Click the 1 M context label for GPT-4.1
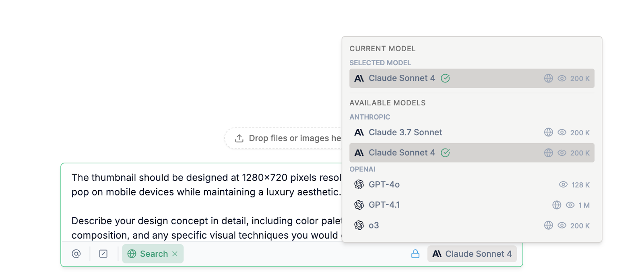The height and width of the screenshot is (276, 644). coord(584,205)
